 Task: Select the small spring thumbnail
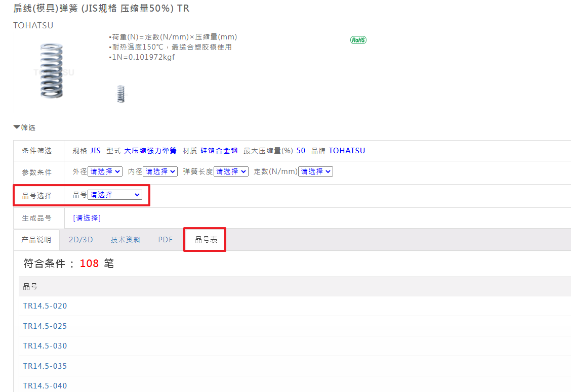pos(121,94)
